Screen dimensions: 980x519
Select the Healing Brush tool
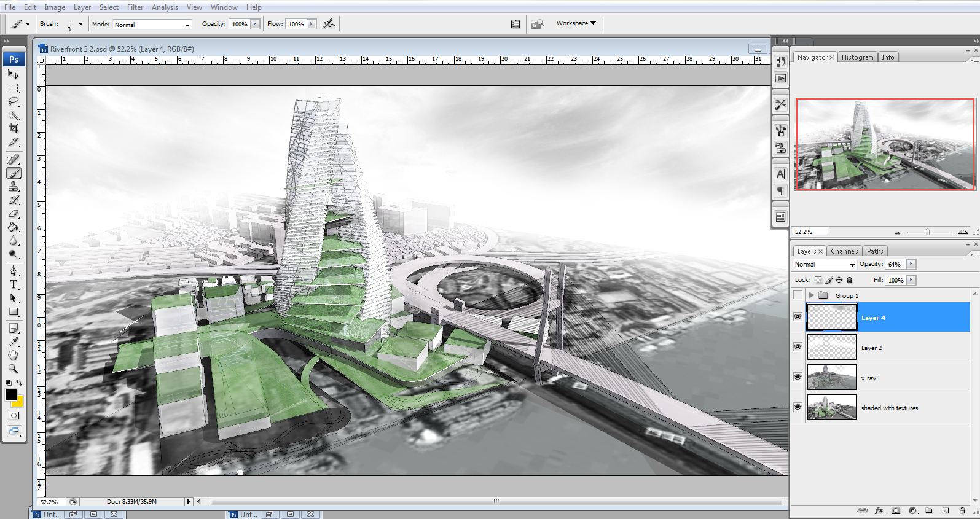point(14,160)
